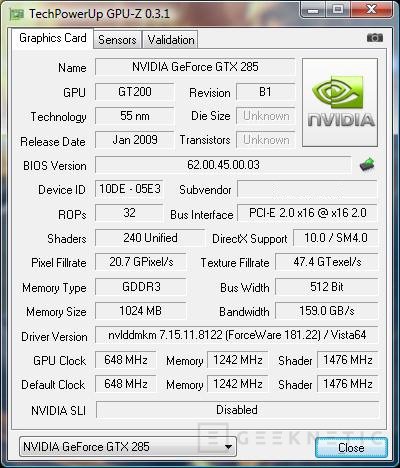400x468 pixels.
Task: Click GPU Clock row Shader 1476 MHz field
Action: pos(348,360)
